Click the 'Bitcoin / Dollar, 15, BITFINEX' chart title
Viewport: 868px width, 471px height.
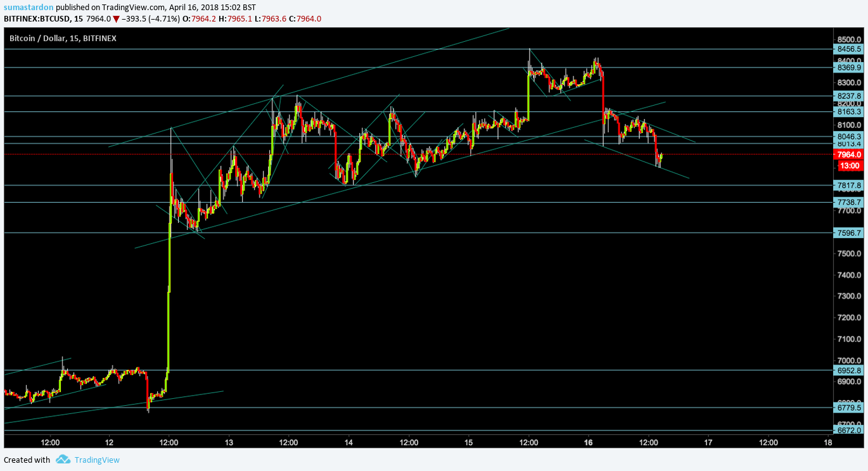click(63, 38)
